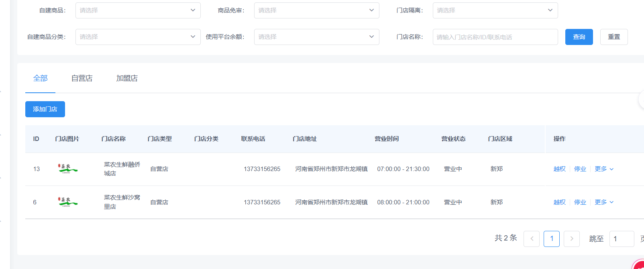This screenshot has width=644, height=269.
Task: Expand the 商品免审 select box
Action: tap(316, 10)
